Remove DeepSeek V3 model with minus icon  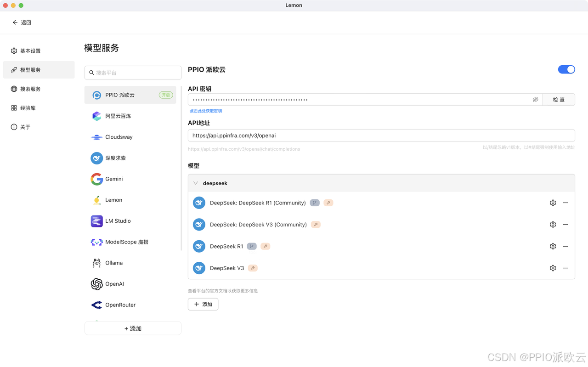[x=565, y=268]
